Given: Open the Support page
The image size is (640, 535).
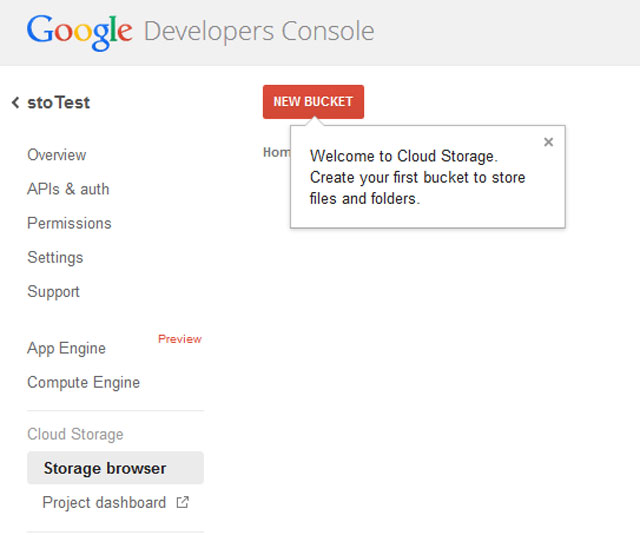Looking at the screenshot, I should pyautogui.click(x=53, y=292).
